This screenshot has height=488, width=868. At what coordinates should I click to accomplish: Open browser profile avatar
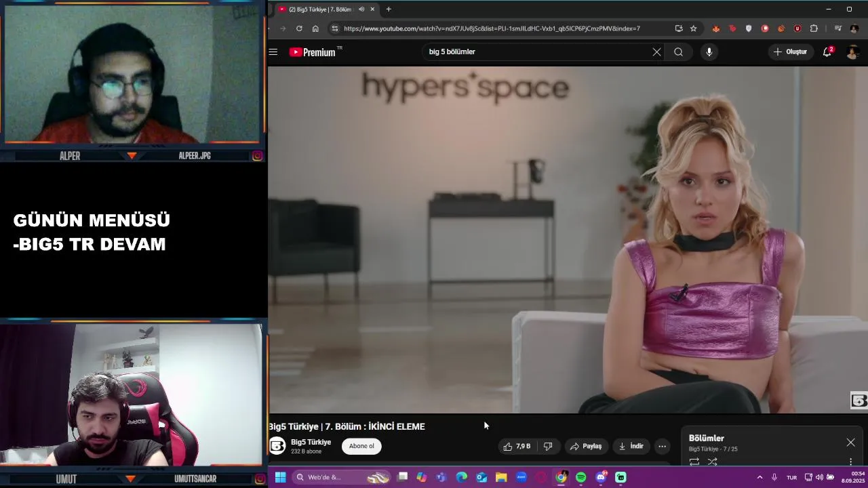[854, 28]
